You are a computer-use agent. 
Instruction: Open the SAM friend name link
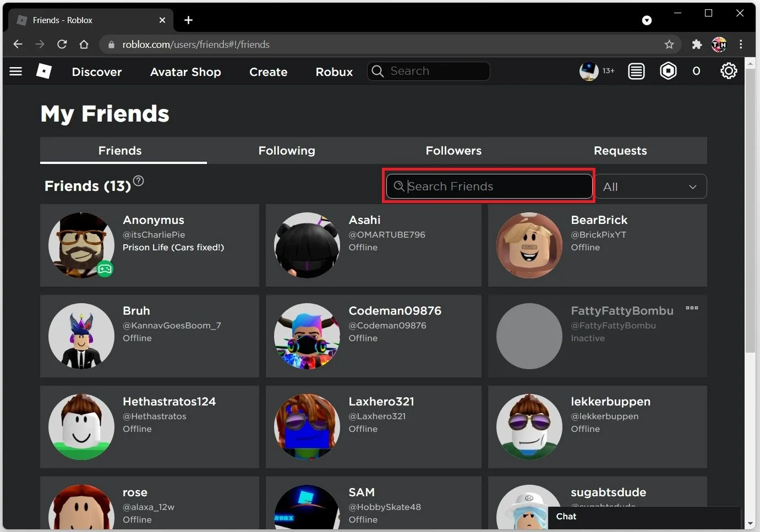coord(362,492)
